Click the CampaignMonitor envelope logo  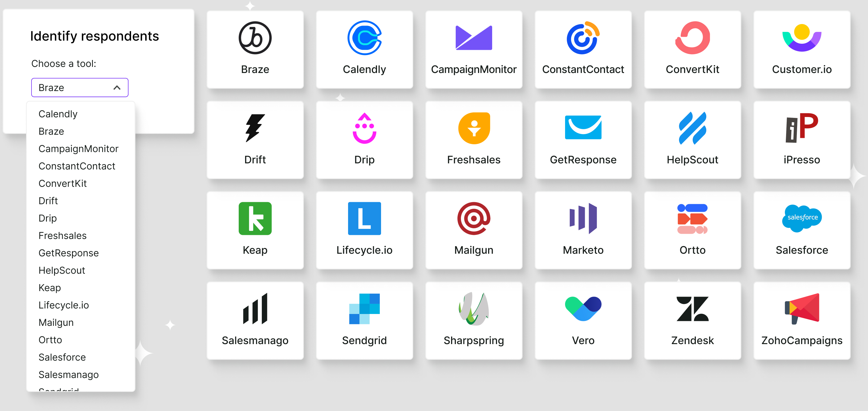(473, 38)
